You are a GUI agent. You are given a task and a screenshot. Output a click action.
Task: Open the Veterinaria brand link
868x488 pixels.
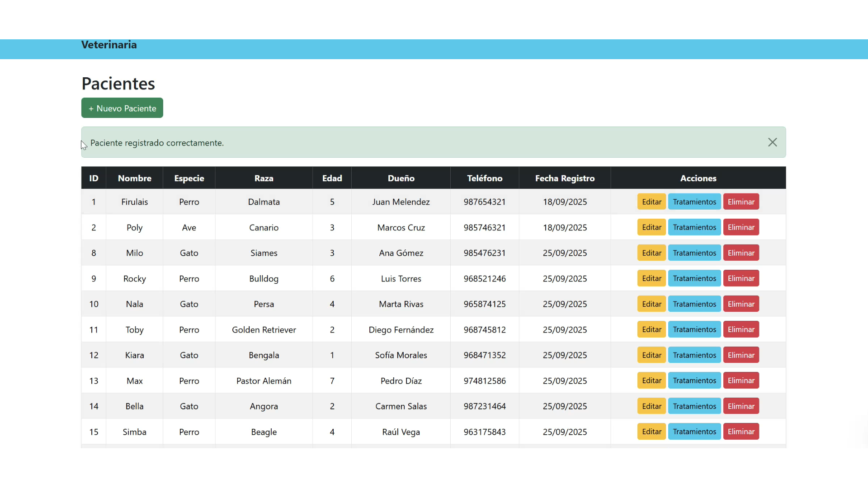[x=109, y=45]
